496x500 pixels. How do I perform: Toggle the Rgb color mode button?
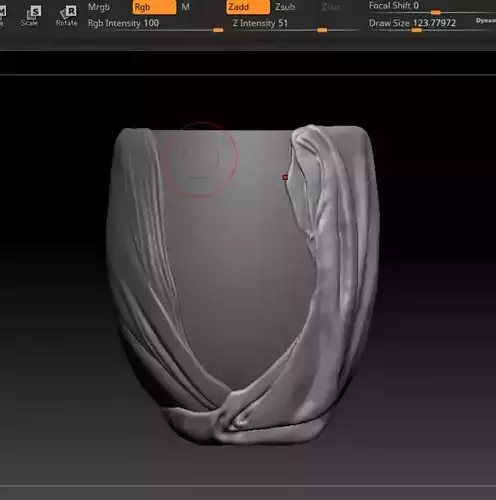(x=154, y=7)
